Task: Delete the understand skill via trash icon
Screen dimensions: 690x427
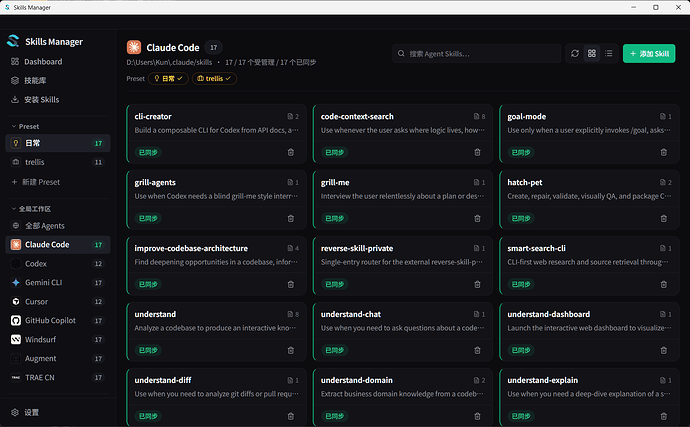Action: point(291,350)
